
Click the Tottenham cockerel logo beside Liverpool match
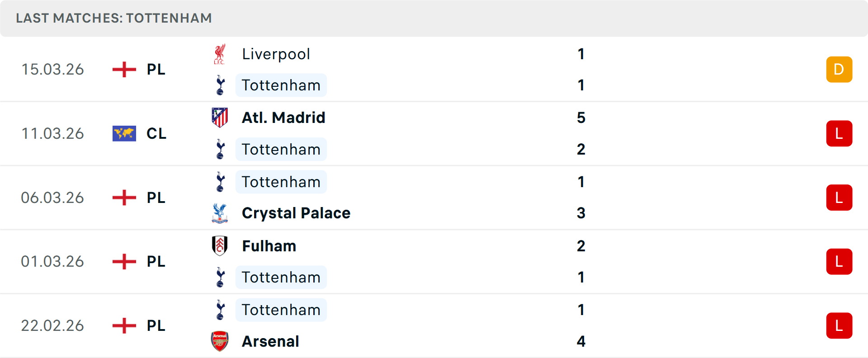(220, 85)
